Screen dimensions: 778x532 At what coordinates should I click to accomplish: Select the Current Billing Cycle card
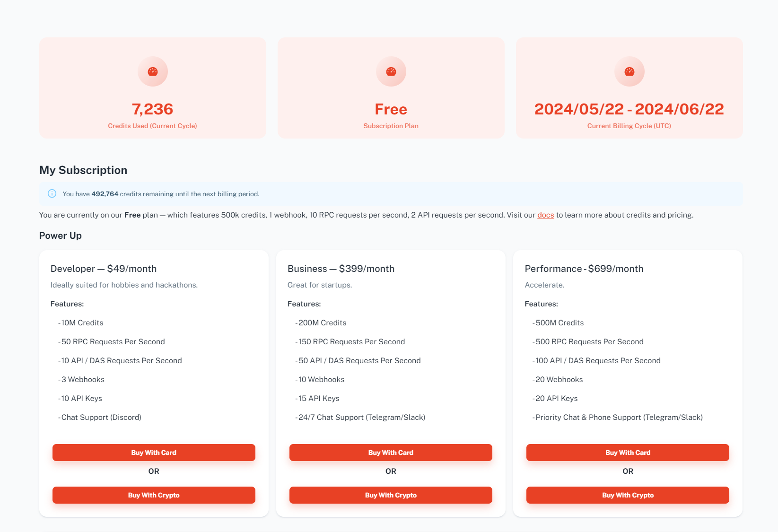(629, 88)
